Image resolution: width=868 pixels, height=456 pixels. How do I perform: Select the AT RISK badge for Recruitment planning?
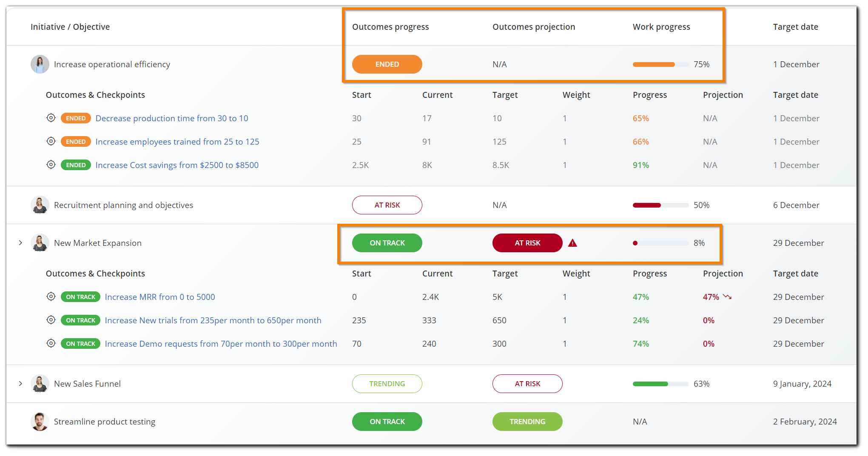387,205
